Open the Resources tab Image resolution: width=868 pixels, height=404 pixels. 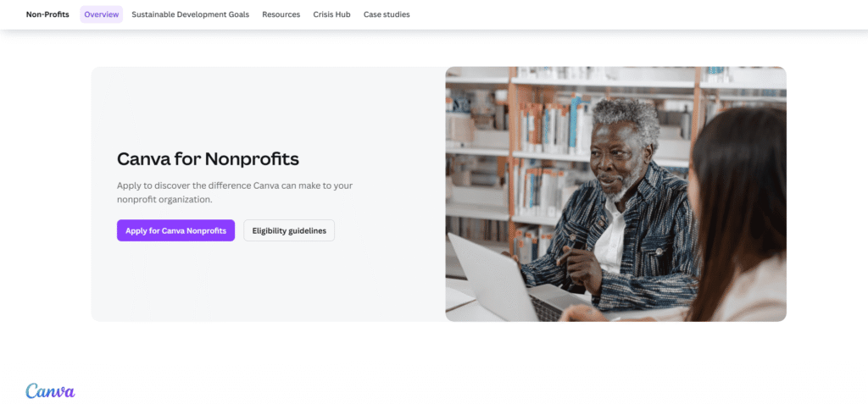pos(281,14)
